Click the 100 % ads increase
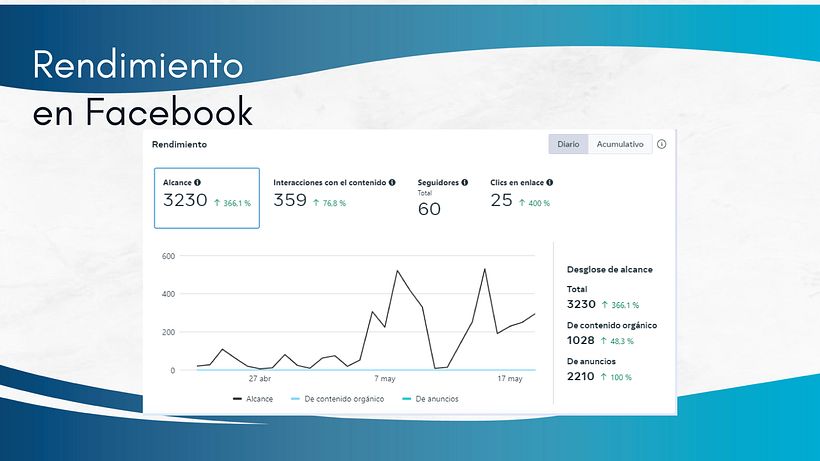Image resolution: width=820 pixels, height=461 pixels. click(616, 377)
